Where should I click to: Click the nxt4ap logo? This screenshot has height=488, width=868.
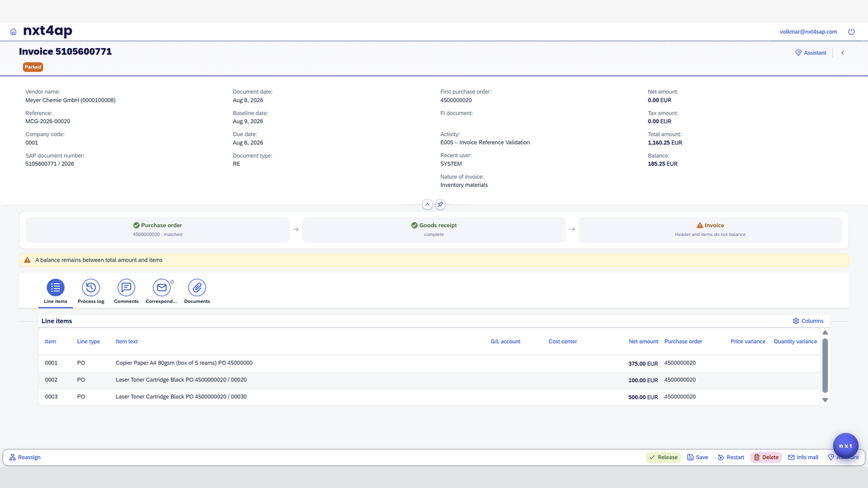point(47,31)
